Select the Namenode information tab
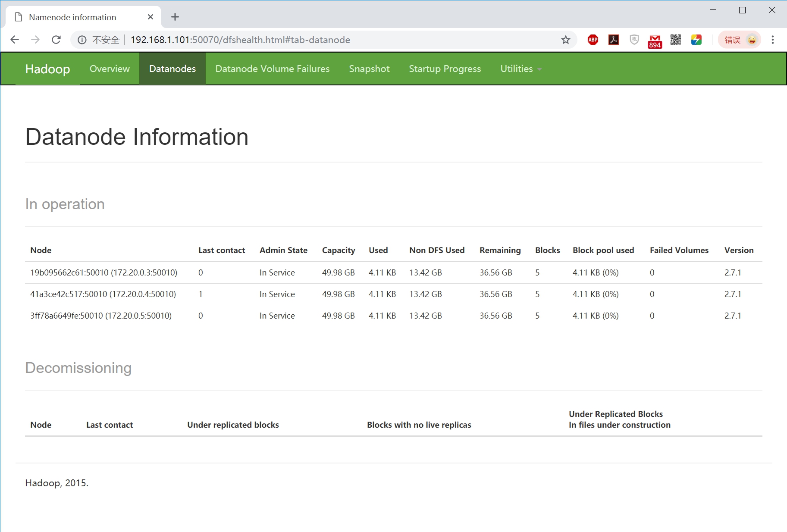This screenshot has width=787, height=532. [83, 17]
